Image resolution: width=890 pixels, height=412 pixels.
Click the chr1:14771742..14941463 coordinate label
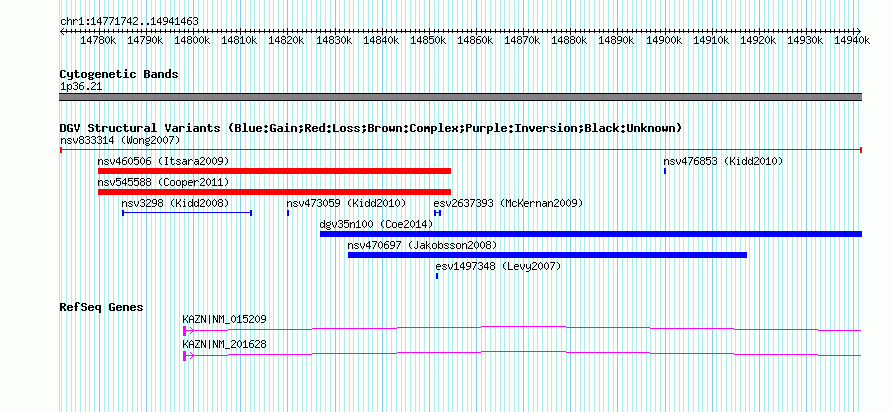point(129,22)
